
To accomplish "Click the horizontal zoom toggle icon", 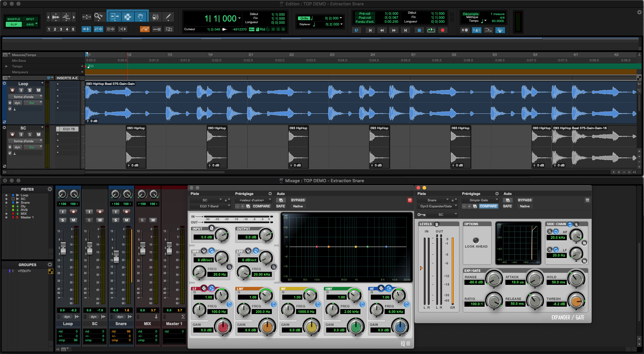I will pos(87,17).
